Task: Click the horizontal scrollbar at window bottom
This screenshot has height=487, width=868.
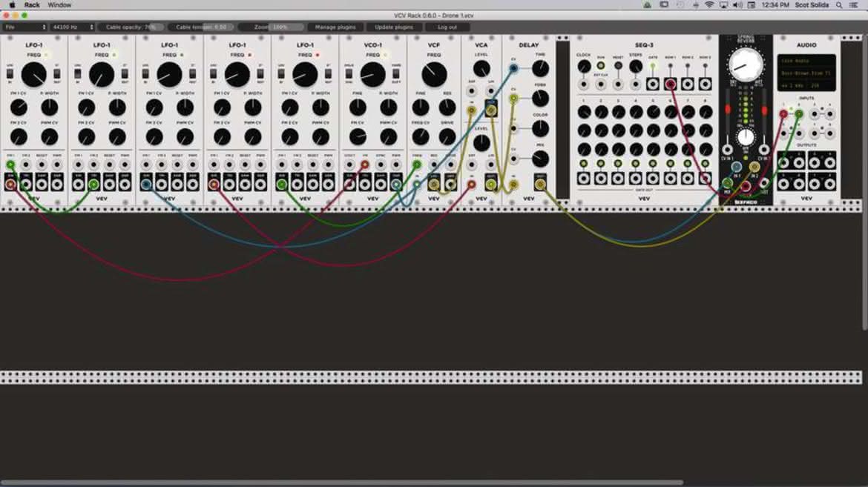Action: tap(341, 483)
